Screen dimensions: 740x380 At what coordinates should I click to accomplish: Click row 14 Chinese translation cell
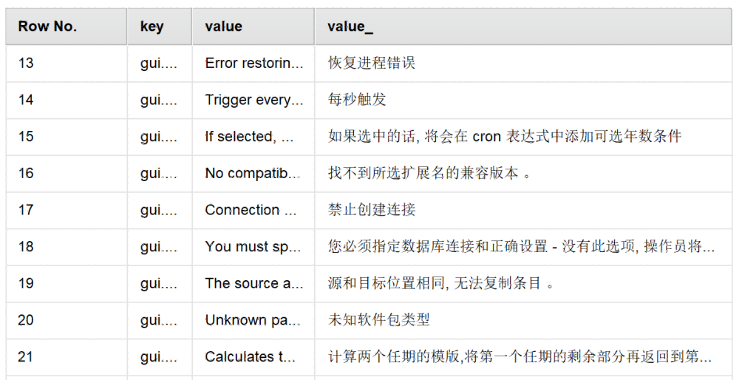click(x=523, y=100)
